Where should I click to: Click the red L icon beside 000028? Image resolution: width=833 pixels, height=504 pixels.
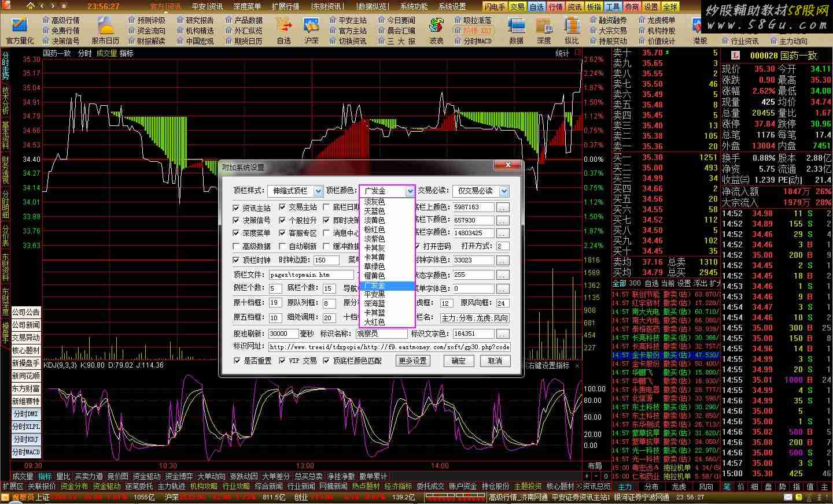[x=735, y=55]
